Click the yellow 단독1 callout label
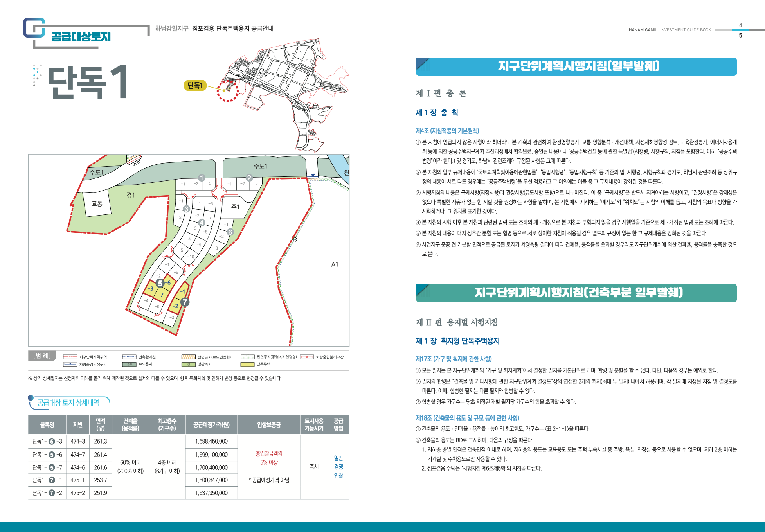The height and width of the screenshot is (532, 765). [x=195, y=85]
